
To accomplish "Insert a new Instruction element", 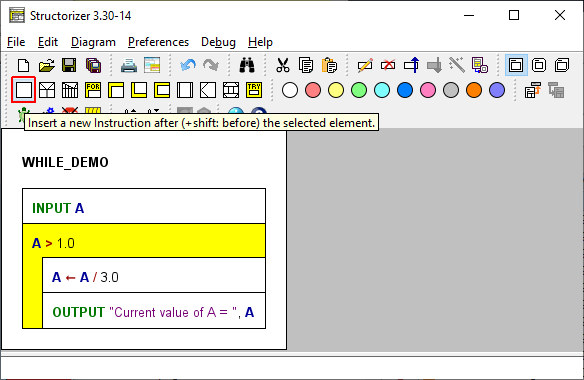I will 23,90.
